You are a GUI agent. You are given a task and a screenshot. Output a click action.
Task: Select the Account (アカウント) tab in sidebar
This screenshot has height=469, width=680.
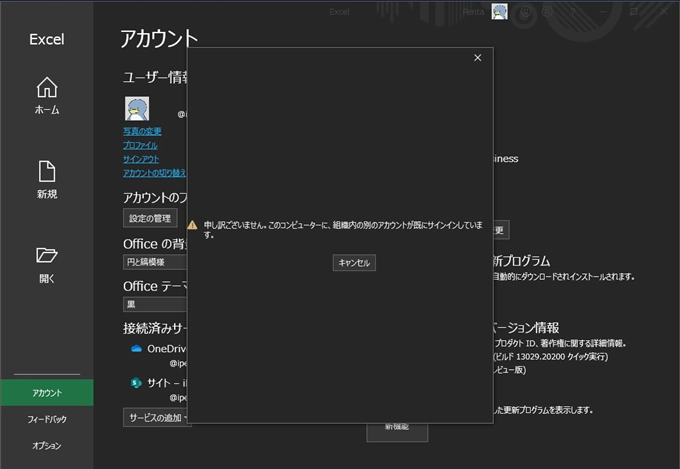pyautogui.click(x=47, y=393)
